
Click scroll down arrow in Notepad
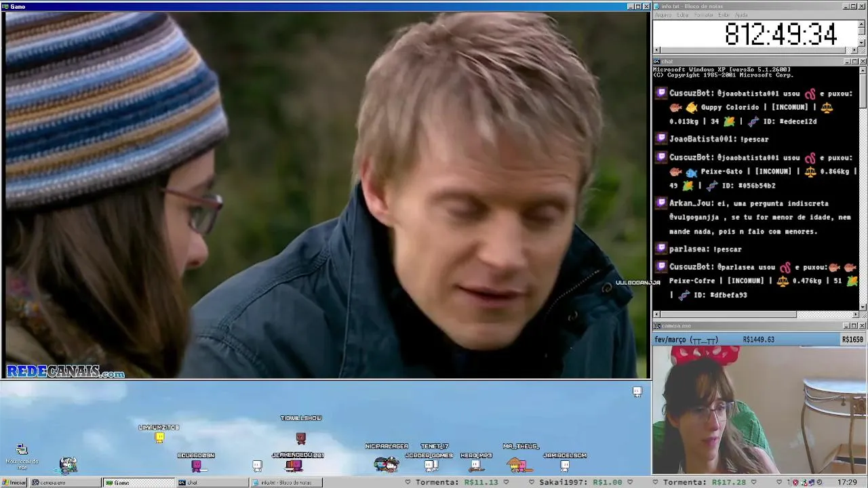click(862, 42)
